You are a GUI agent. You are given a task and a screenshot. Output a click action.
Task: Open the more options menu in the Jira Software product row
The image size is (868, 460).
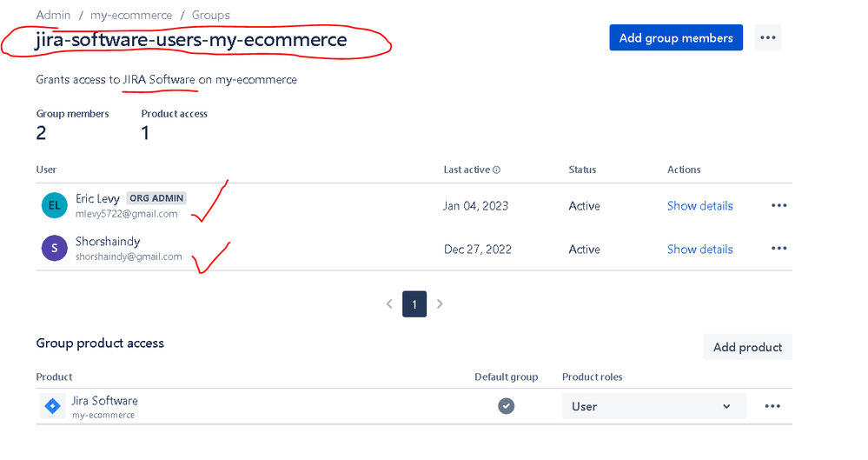point(772,406)
